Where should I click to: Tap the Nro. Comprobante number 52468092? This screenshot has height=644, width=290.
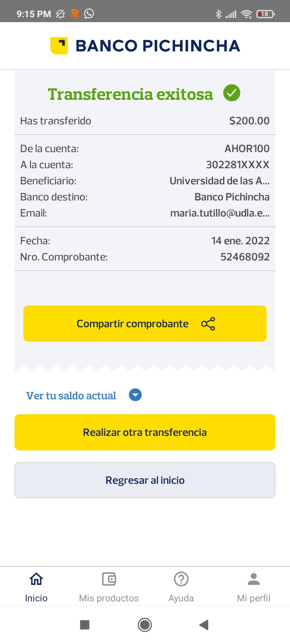(x=245, y=257)
